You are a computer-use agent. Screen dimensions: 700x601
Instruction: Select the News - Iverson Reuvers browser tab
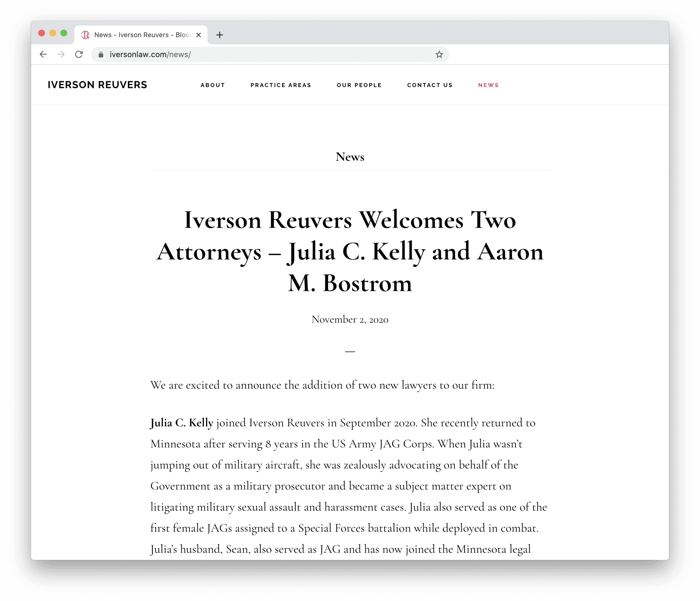coord(141,35)
